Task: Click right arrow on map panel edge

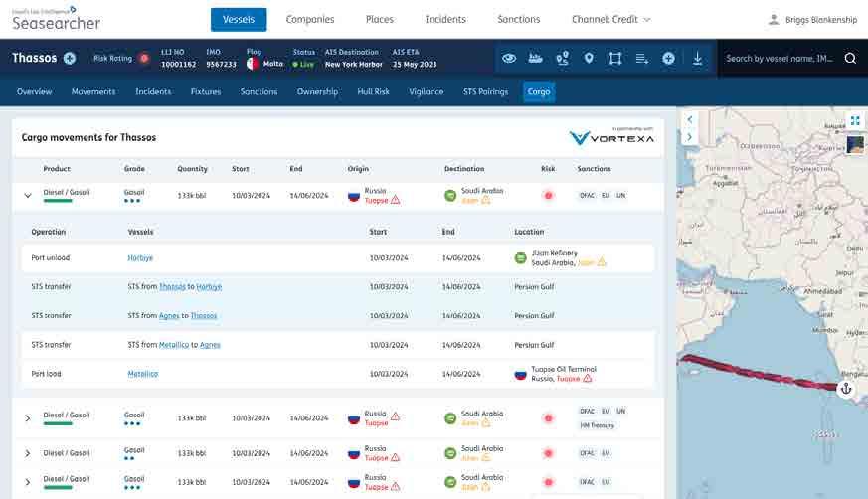Action: pyautogui.click(x=690, y=136)
